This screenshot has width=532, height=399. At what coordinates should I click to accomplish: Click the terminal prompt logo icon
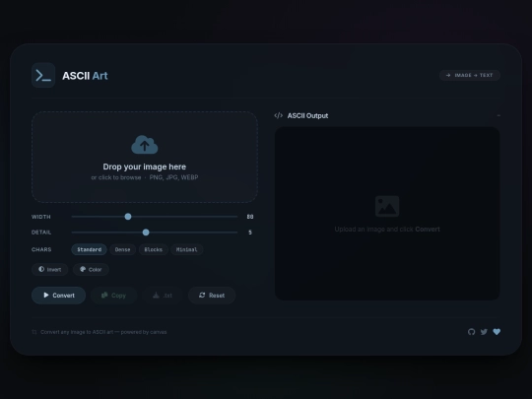pos(43,75)
